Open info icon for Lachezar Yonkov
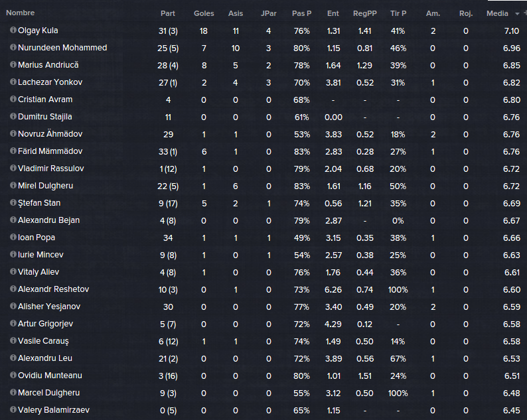The width and height of the screenshot is (527, 420). [13, 82]
